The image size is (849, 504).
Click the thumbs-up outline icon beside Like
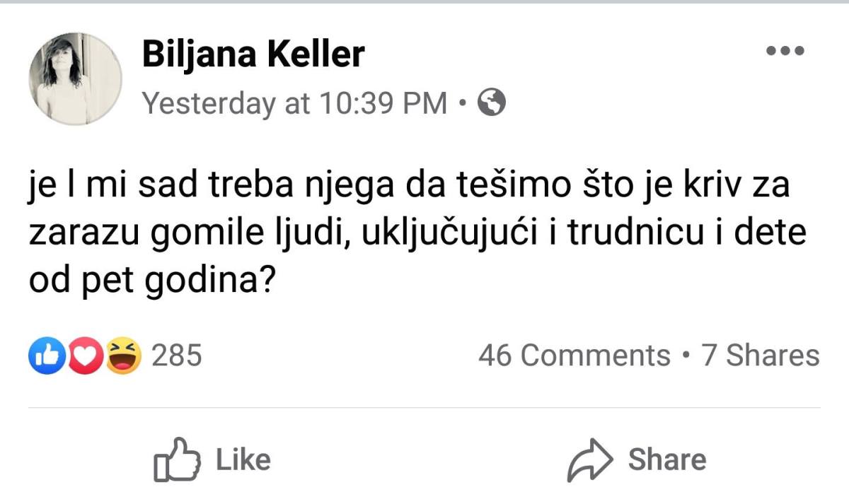[175, 459]
